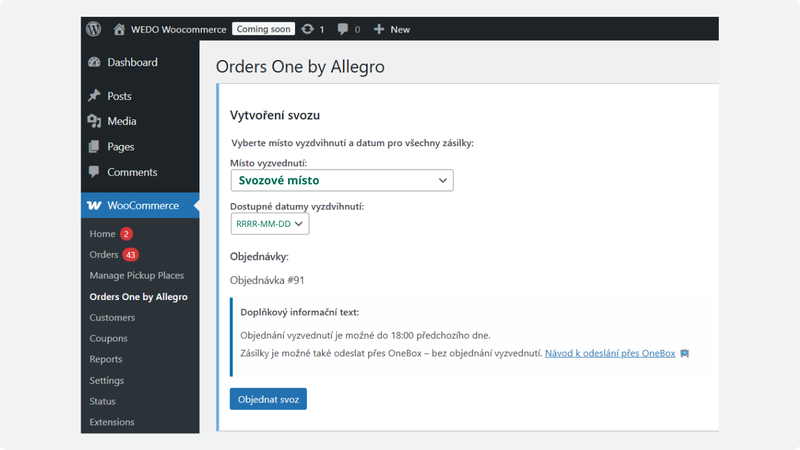
Task: Click the Coming soon badge
Action: 263,29
